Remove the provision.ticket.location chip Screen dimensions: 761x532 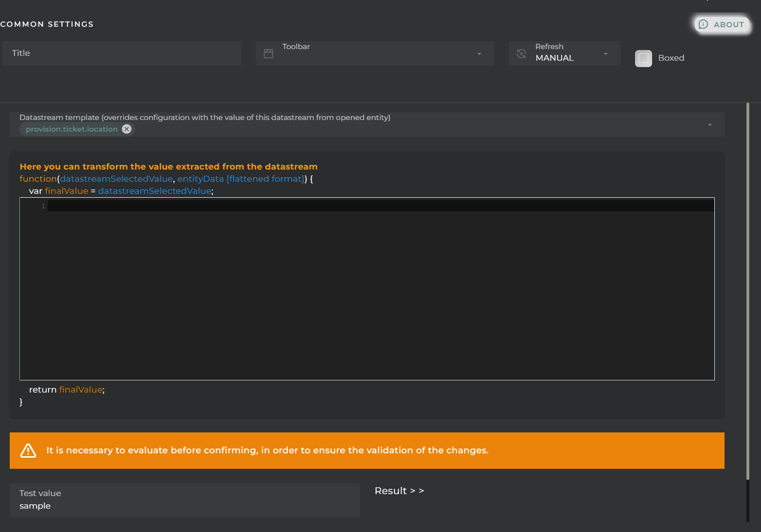pos(127,129)
